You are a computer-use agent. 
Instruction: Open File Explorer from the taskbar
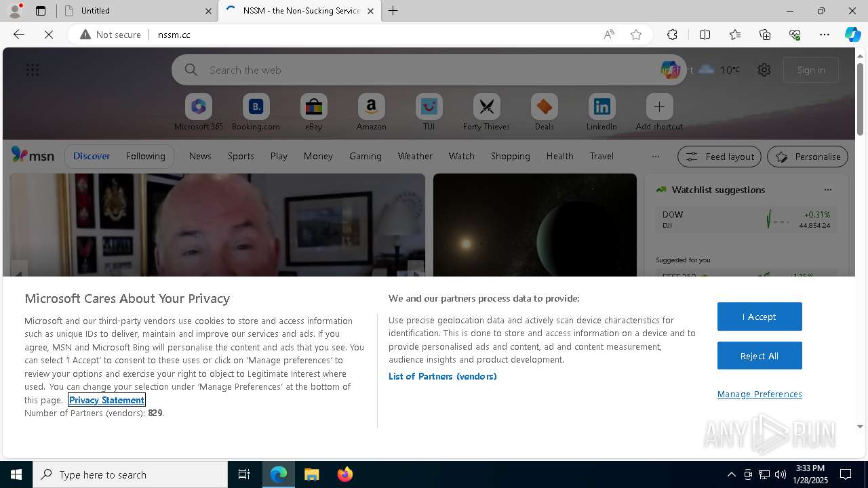click(x=311, y=474)
